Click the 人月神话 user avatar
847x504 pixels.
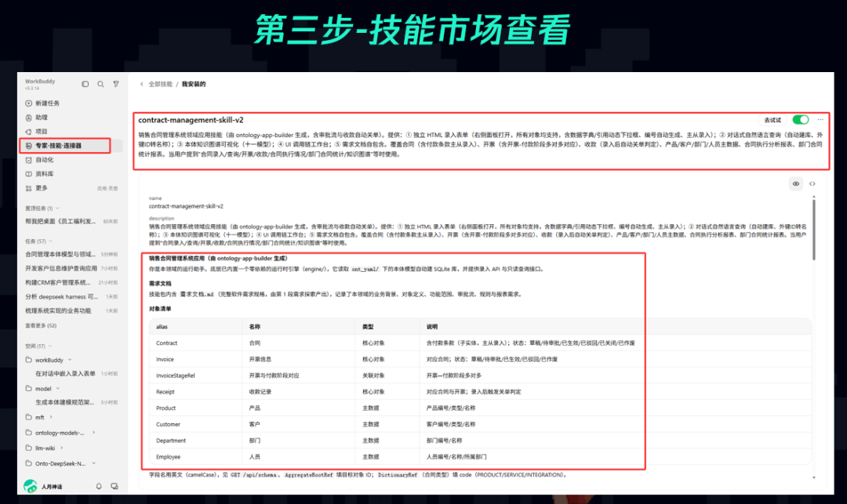pos(31,486)
